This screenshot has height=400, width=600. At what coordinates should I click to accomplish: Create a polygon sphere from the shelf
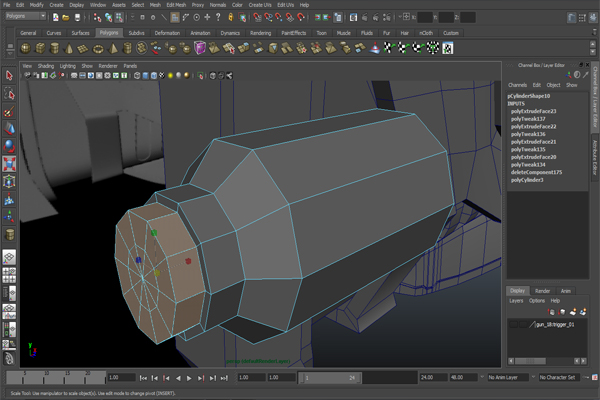(x=26, y=49)
